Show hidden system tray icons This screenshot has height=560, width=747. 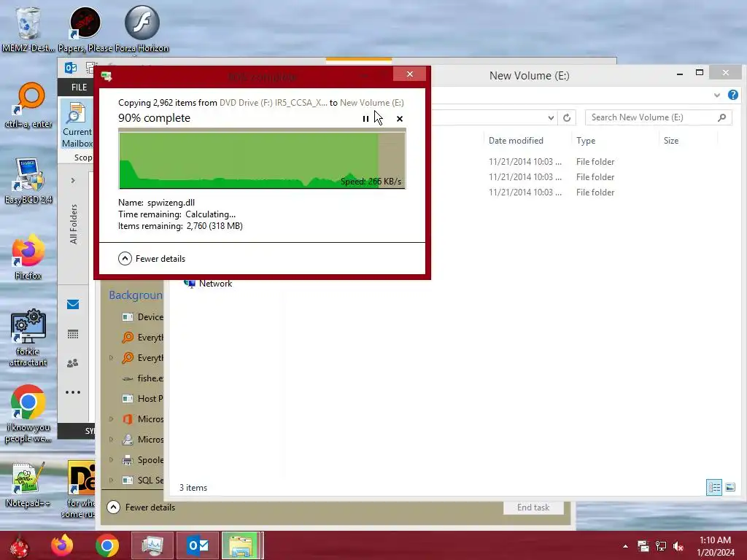pos(625,546)
